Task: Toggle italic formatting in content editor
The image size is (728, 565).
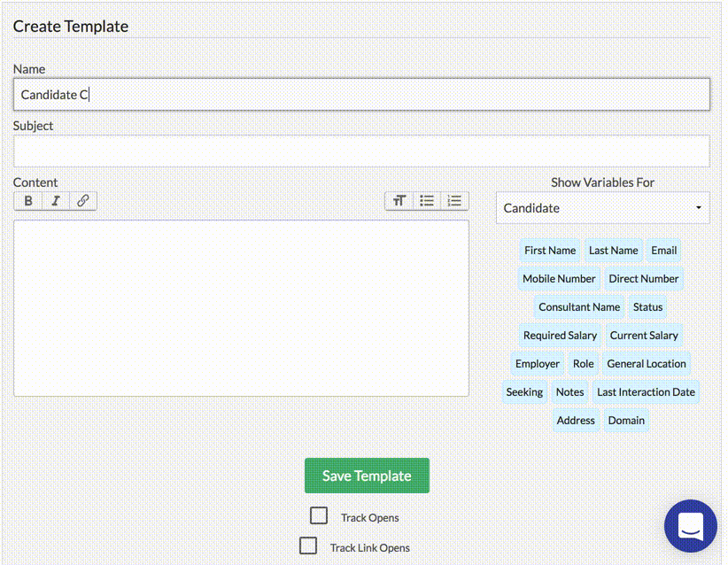Action: (x=56, y=201)
